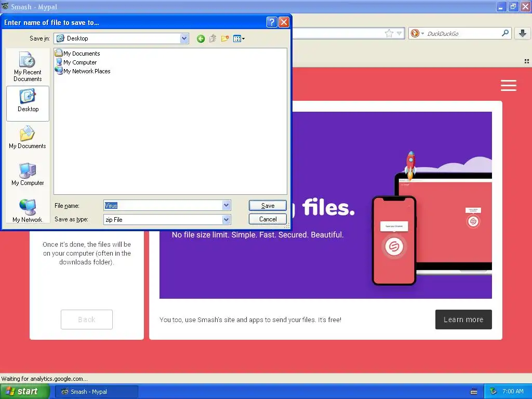The image size is (532, 399).
Task: Open the Windows start menu
Action: pyautogui.click(x=24, y=392)
